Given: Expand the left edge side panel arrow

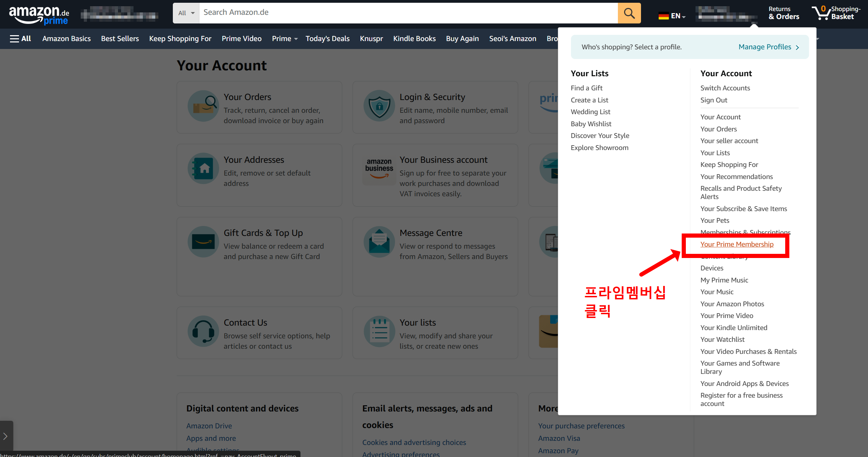Looking at the screenshot, I should tap(6, 436).
